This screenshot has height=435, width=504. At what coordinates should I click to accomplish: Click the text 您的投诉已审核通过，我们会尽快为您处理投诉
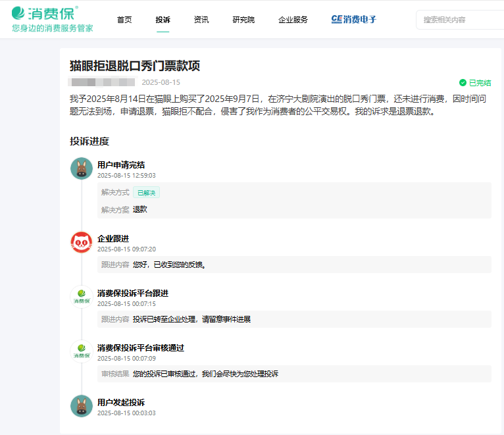206,374
